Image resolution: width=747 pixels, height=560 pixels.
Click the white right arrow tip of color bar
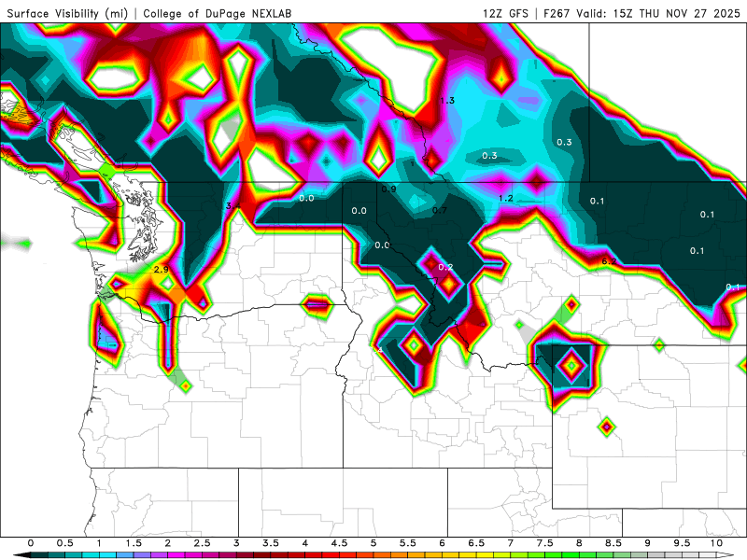[726, 555]
